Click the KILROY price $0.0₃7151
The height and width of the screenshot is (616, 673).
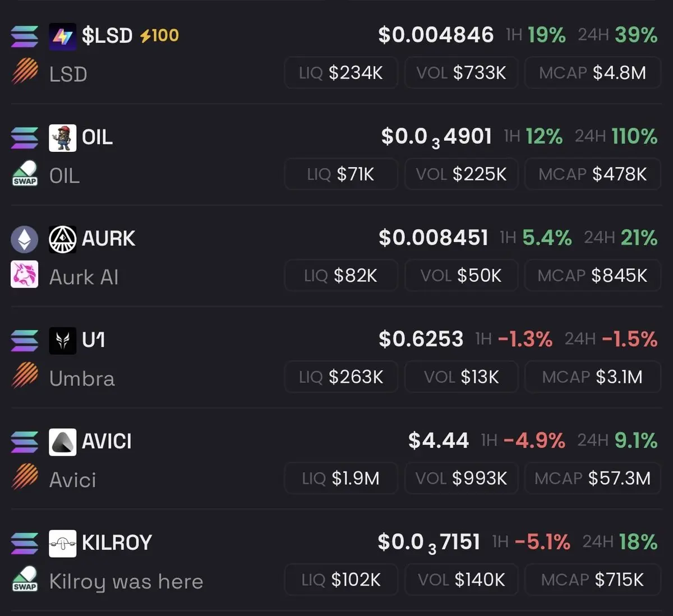coord(428,542)
